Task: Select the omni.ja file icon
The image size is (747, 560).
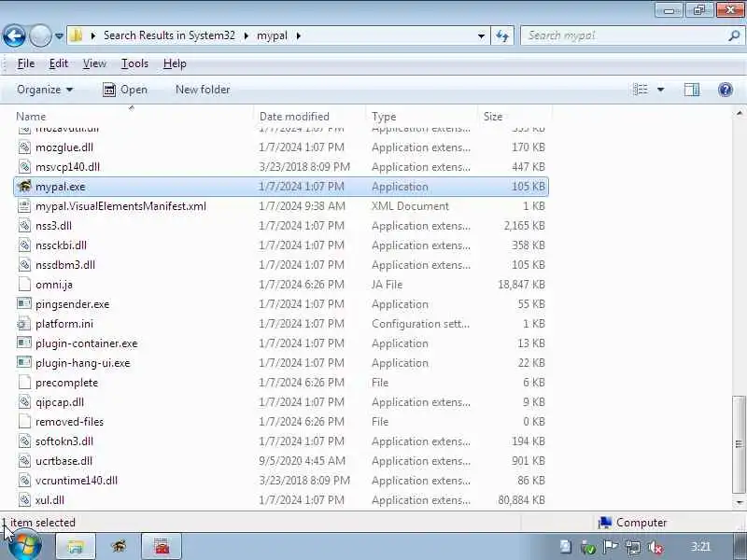Action: point(24,285)
